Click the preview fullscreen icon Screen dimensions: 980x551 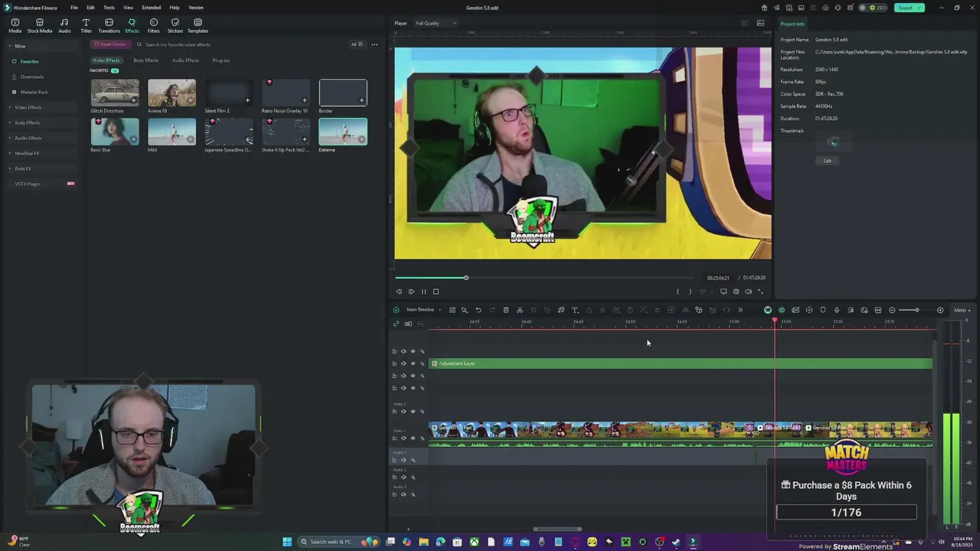pos(760,292)
